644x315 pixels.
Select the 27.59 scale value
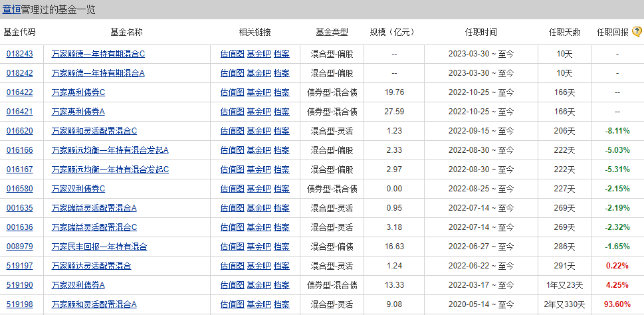click(x=394, y=112)
